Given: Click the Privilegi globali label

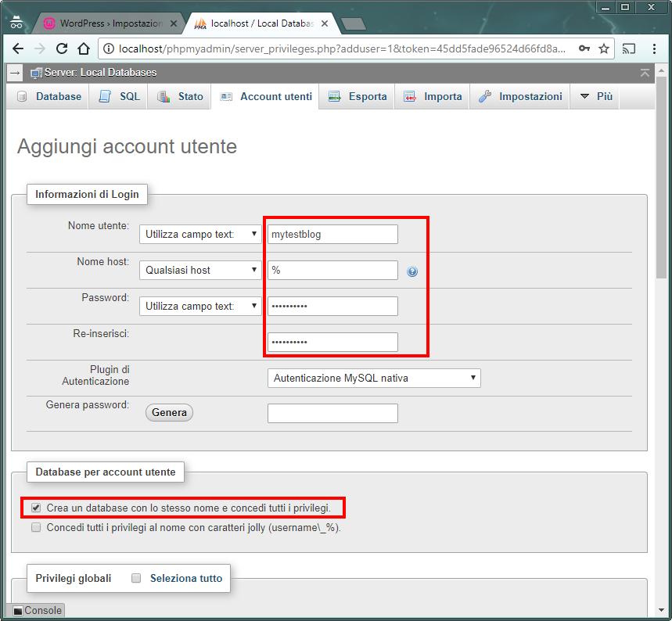Looking at the screenshot, I should (x=74, y=579).
